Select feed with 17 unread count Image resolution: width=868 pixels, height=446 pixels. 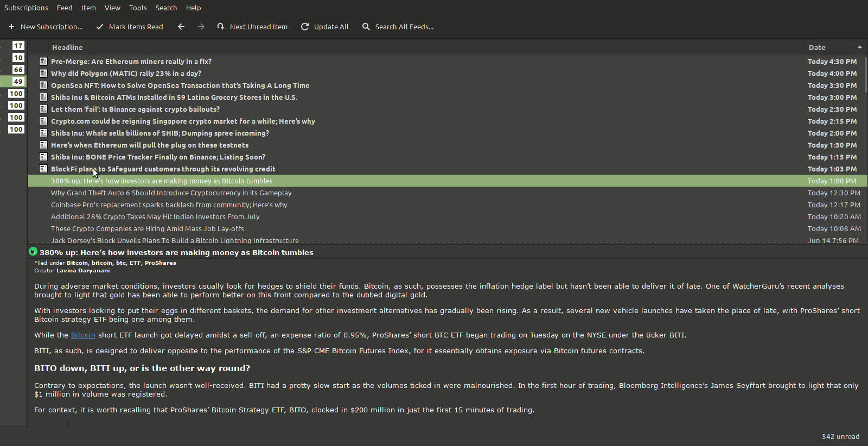[18, 46]
